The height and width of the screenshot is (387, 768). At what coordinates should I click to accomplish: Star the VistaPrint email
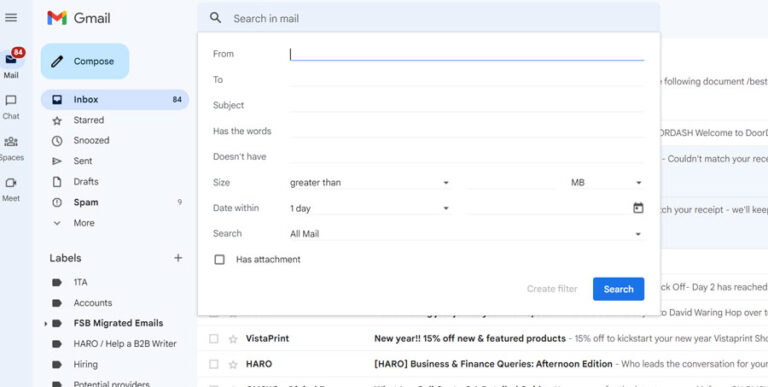(x=233, y=339)
